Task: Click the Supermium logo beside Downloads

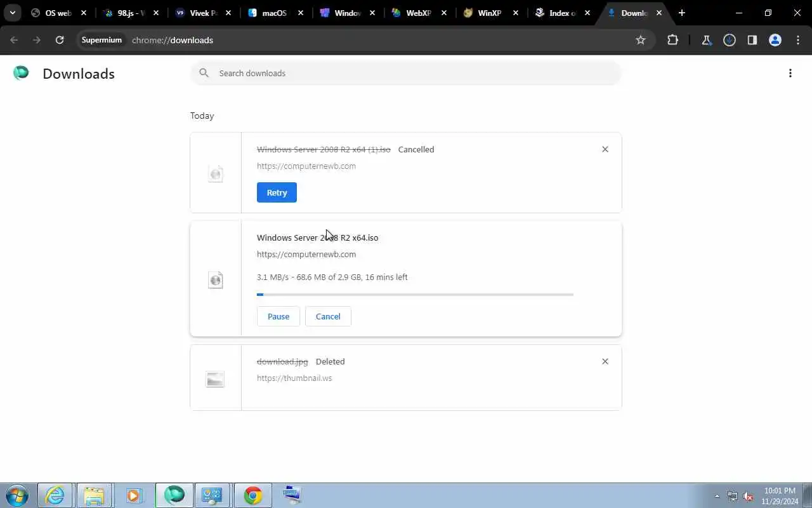Action: point(21,73)
